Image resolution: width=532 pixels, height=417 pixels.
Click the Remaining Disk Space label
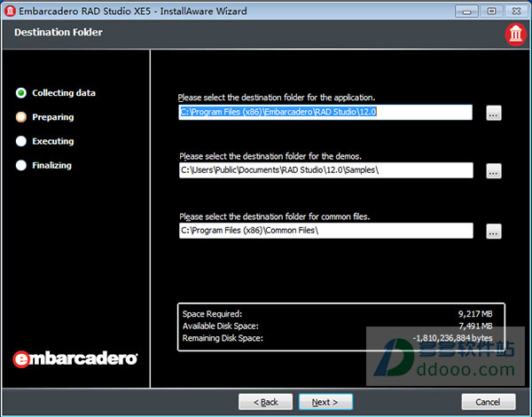(x=223, y=338)
